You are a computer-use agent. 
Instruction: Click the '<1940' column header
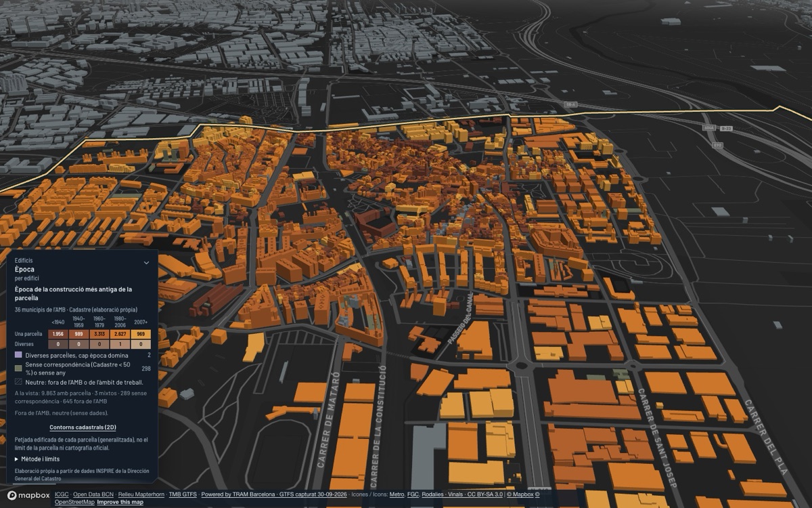pos(58,321)
